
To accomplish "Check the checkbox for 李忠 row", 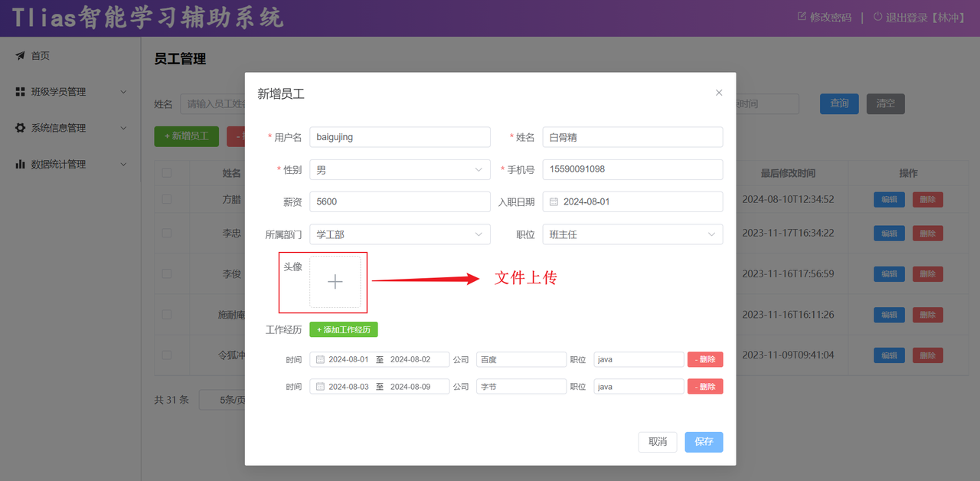I will pyautogui.click(x=166, y=233).
